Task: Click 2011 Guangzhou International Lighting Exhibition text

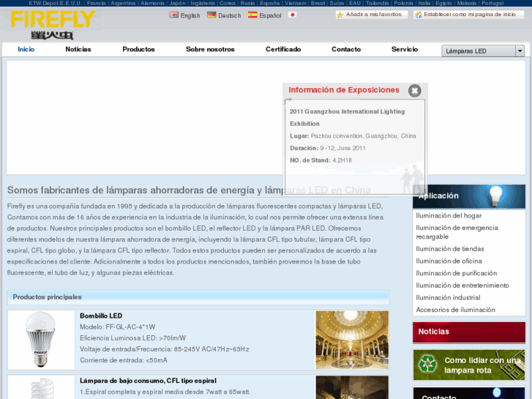Action: point(347,117)
